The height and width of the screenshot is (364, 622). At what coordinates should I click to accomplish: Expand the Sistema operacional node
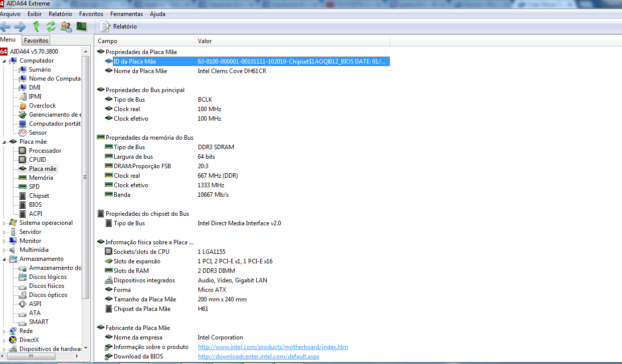[x=5, y=223]
